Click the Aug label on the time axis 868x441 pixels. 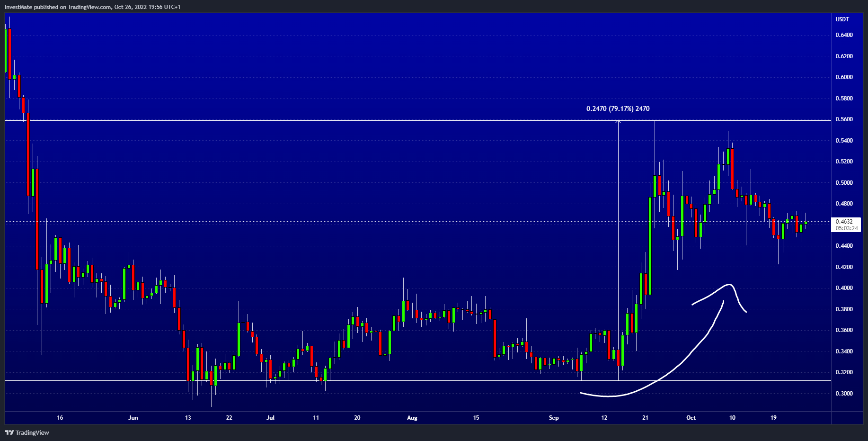(412, 418)
